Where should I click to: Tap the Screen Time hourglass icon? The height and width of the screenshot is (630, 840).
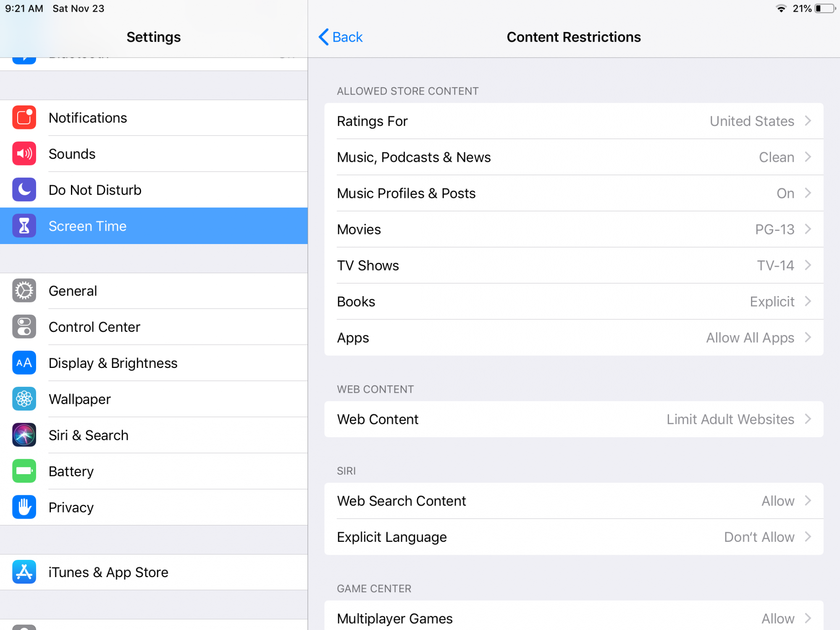pos(24,226)
